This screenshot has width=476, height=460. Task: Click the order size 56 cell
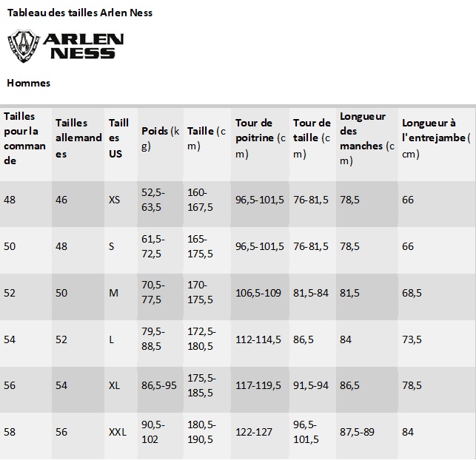click(x=10, y=385)
